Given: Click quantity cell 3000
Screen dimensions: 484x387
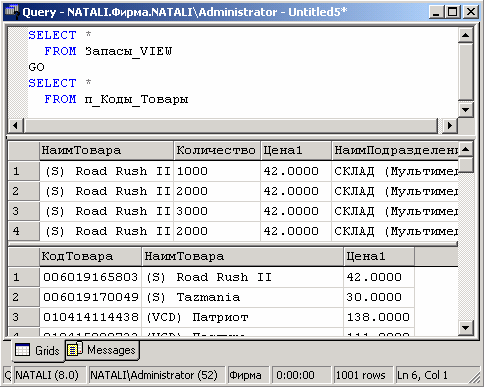Looking at the screenshot, I should 217,211.
